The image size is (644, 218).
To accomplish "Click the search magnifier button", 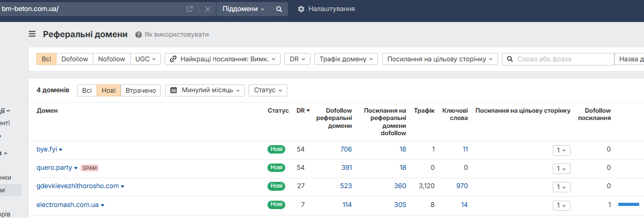I will (x=279, y=9).
